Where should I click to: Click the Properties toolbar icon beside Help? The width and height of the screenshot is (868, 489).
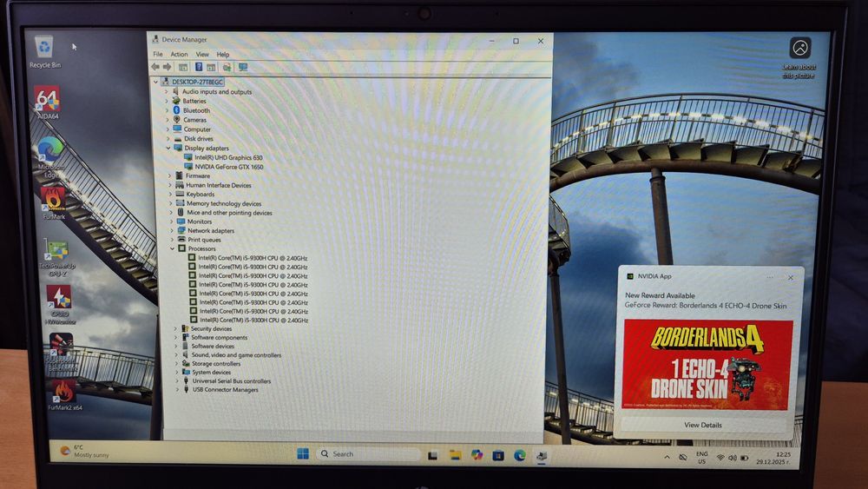pos(211,68)
